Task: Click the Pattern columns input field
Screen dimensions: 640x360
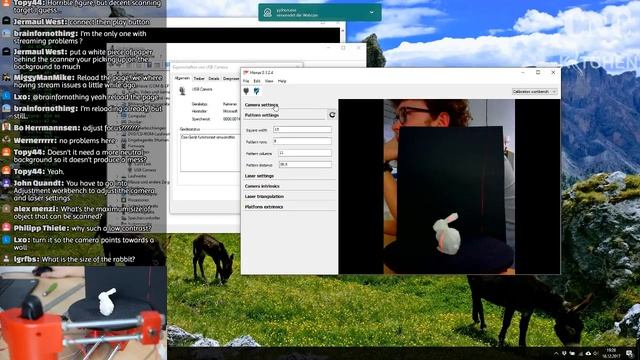Action: (305, 153)
